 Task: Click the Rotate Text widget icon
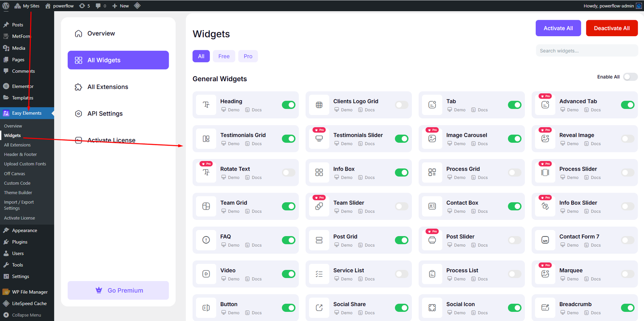206,173
